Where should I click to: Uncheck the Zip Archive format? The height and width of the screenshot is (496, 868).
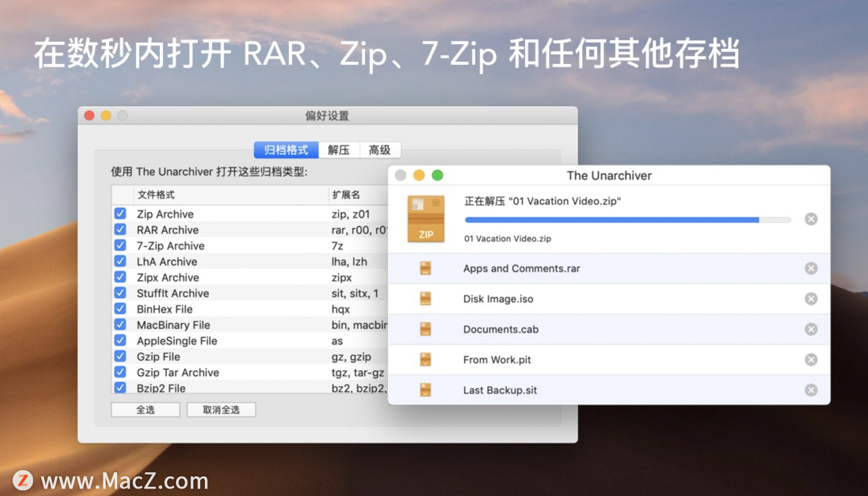120,213
